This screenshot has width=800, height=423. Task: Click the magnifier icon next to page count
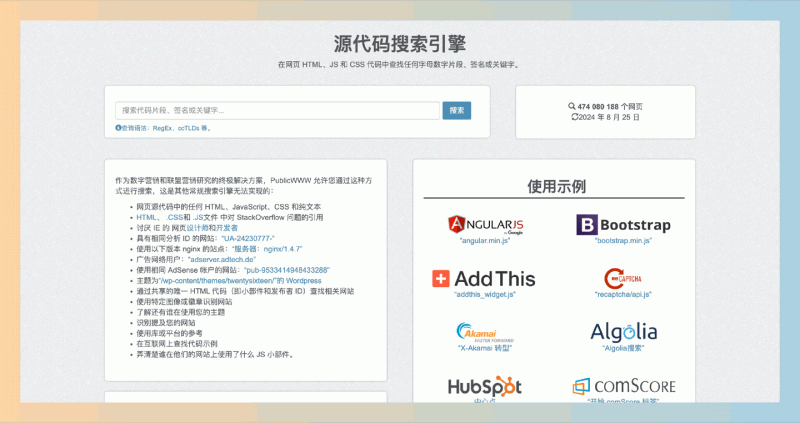point(571,106)
